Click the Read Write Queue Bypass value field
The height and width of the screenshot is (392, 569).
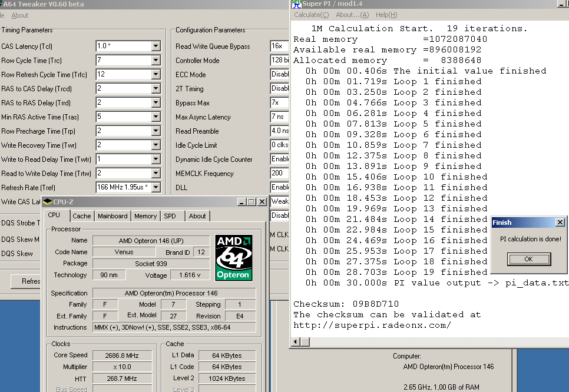click(279, 46)
